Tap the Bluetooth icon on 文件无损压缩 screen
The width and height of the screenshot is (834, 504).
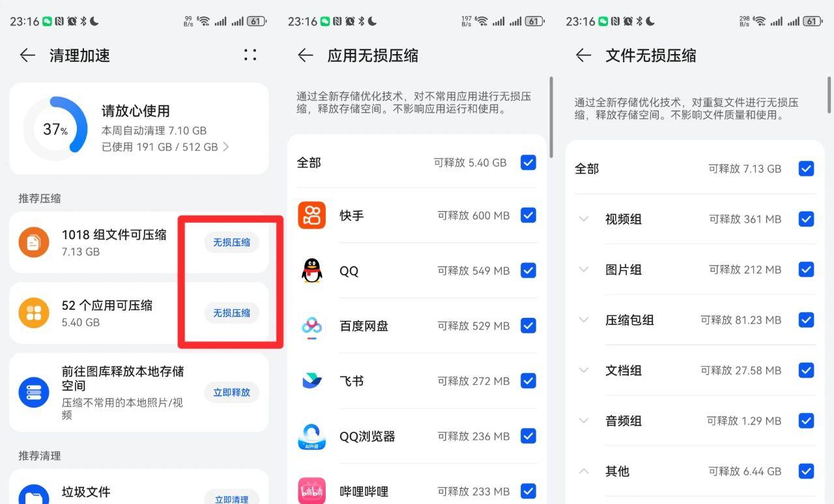pyautogui.click(x=640, y=21)
